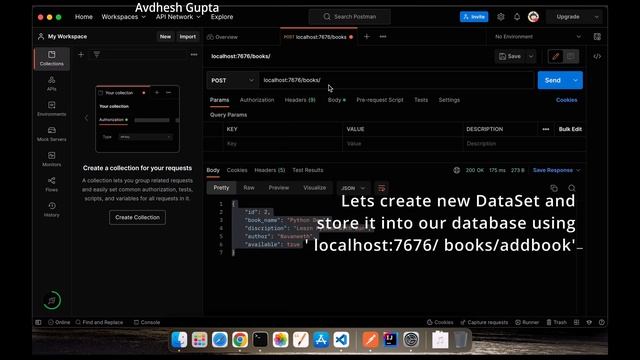The image size is (640, 360).
Task: Open Terminal from the dock
Action: point(260,340)
